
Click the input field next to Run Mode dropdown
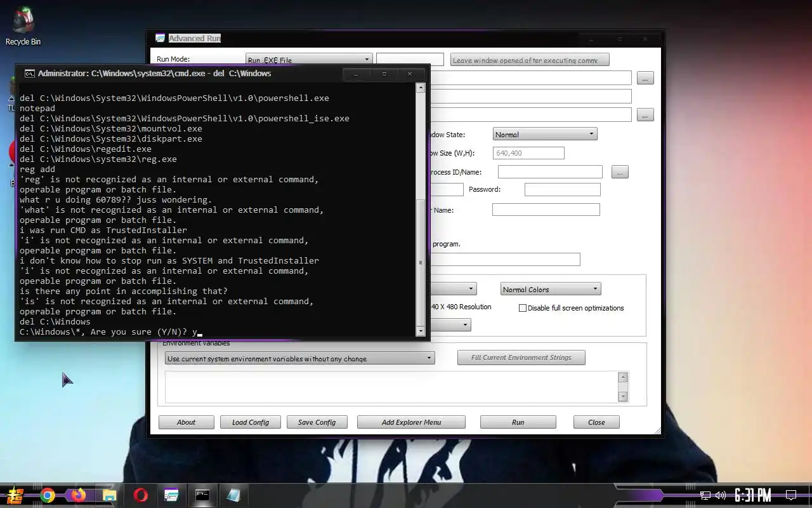(410, 60)
